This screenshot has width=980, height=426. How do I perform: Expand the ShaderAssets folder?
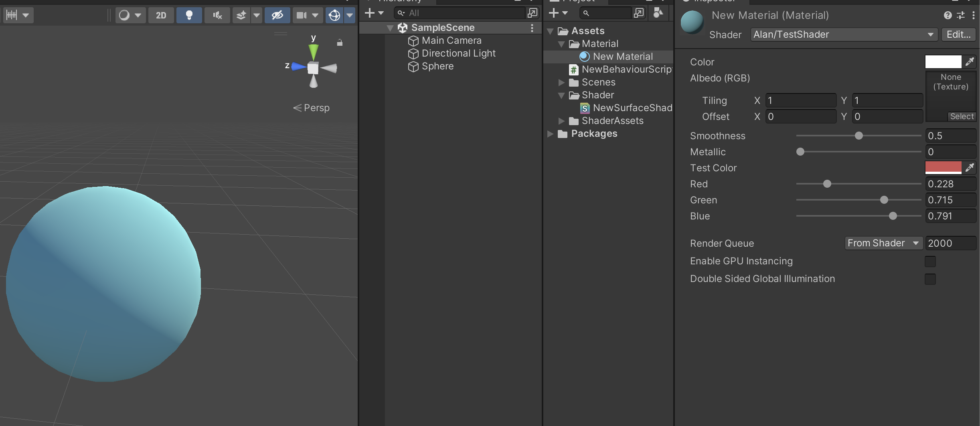[x=561, y=121]
